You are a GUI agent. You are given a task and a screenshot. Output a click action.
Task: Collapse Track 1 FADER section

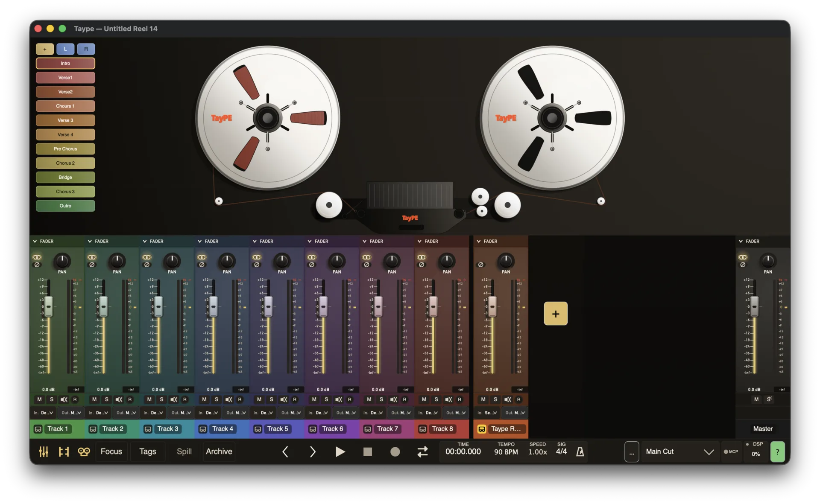click(35, 242)
